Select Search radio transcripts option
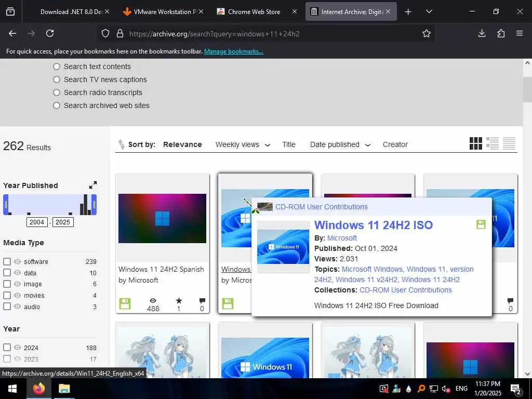The width and height of the screenshot is (532, 399). [x=57, y=92]
